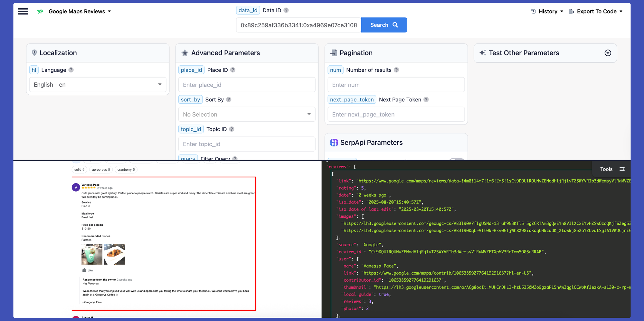Viewport: 644px width, 321px height.
Task: Show help for Place ID parameter
Action: click(x=233, y=70)
